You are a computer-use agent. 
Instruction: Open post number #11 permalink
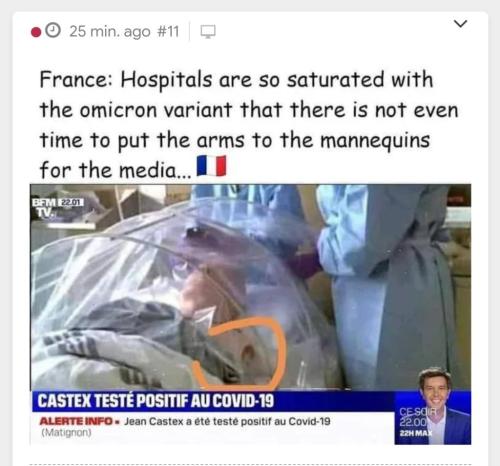(168, 31)
